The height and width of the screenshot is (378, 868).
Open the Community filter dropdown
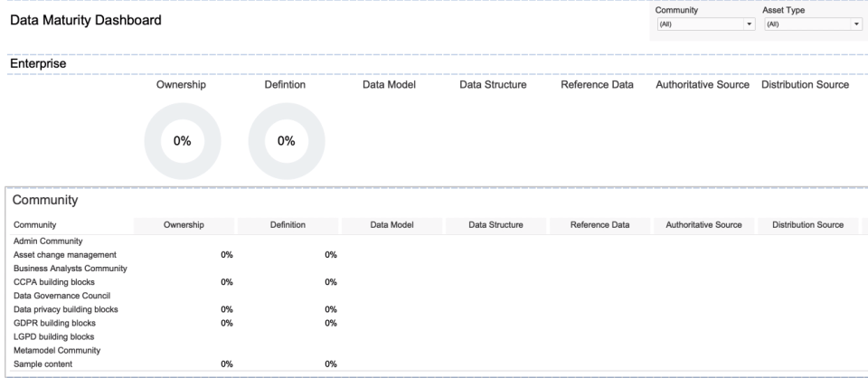[x=705, y=24]
